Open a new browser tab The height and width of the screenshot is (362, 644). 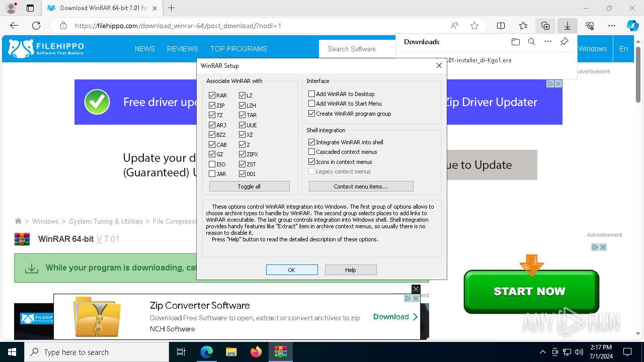pyautogui.click(x=172, y=8)
